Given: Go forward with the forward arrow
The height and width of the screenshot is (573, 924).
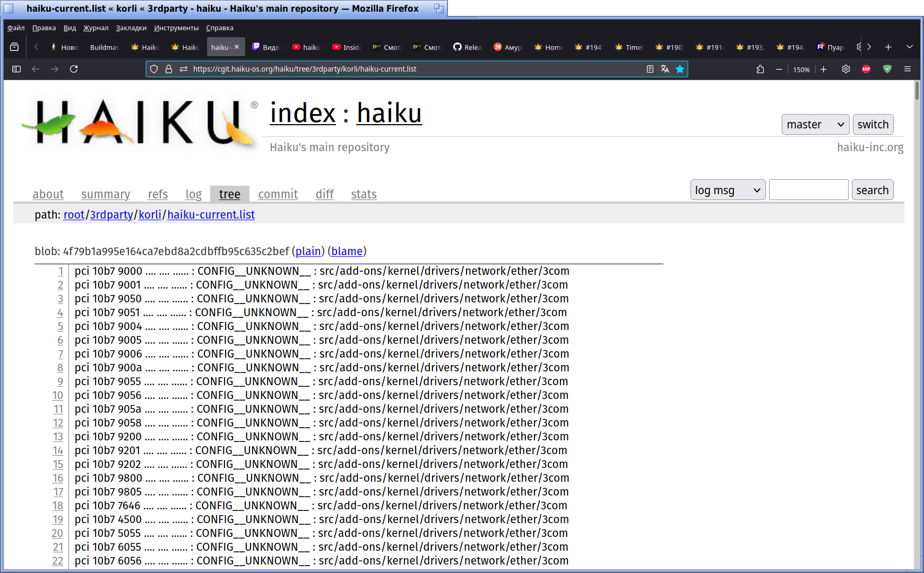Looking at the screenshot, I should pyautogui.click(x=55, y=69).
